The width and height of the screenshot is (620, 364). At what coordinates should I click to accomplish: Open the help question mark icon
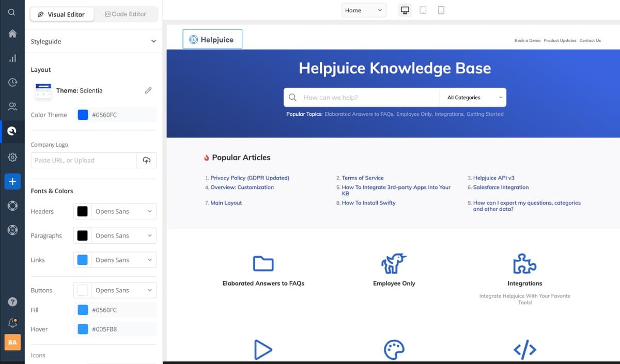point(12,302)
